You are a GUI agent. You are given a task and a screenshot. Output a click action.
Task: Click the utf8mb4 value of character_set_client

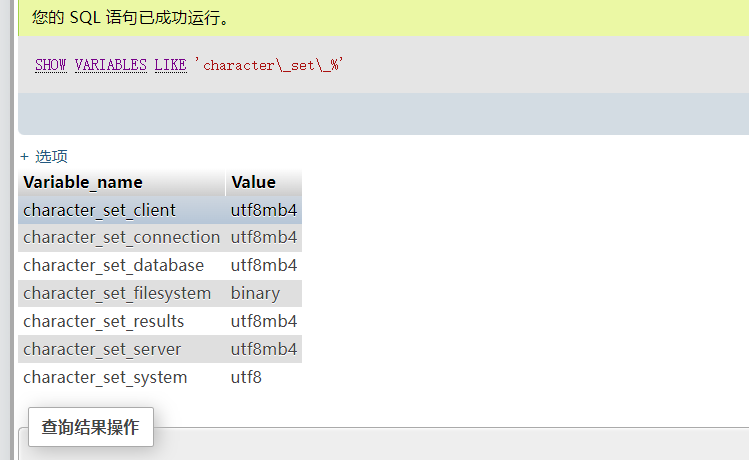coord(264,210)
